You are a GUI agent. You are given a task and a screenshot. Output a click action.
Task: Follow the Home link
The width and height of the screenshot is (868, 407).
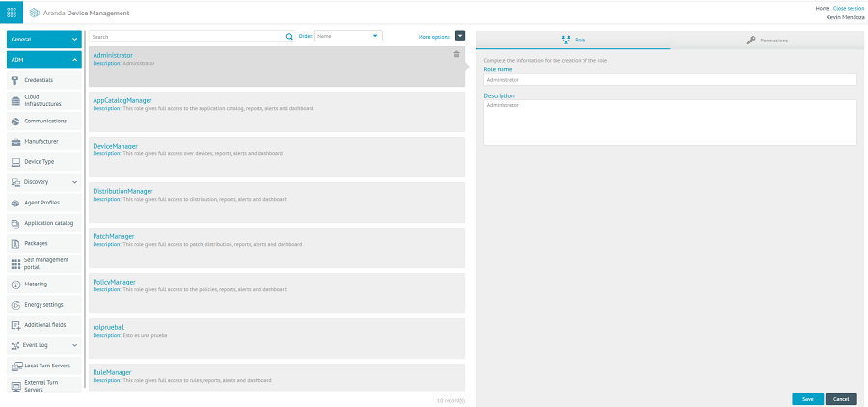coord(822,9)
